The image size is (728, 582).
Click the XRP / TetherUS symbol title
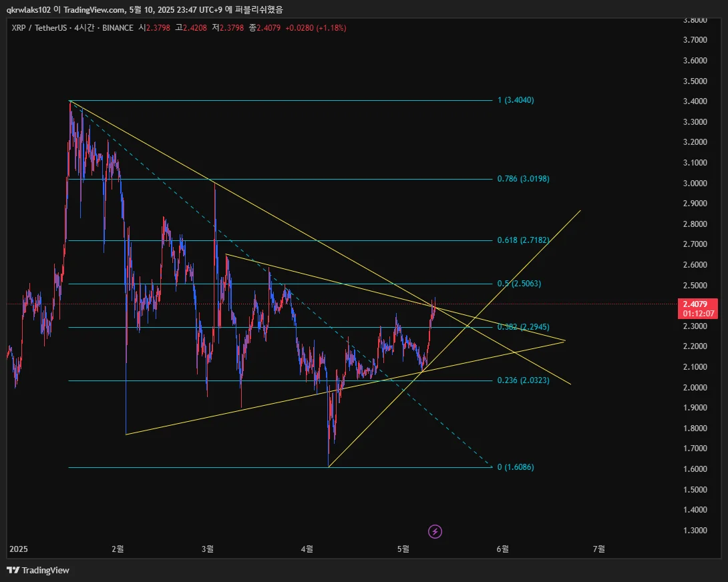39,28
